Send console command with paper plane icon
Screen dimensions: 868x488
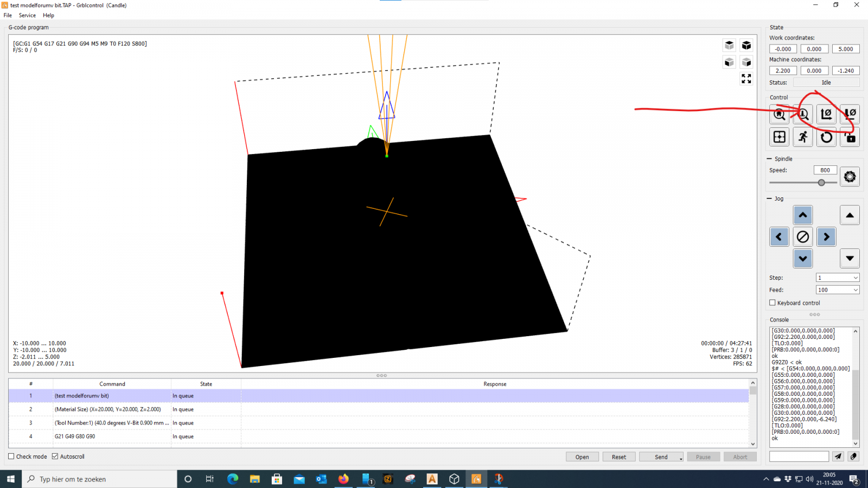(838, 457)
